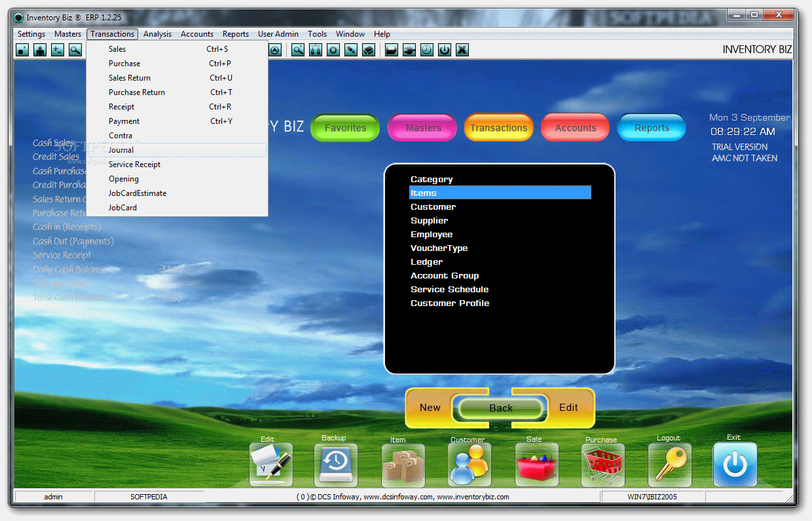This screenshot has height=521, width=812.
Task: Choose Journal menu entry
Action: pos(177,150)
